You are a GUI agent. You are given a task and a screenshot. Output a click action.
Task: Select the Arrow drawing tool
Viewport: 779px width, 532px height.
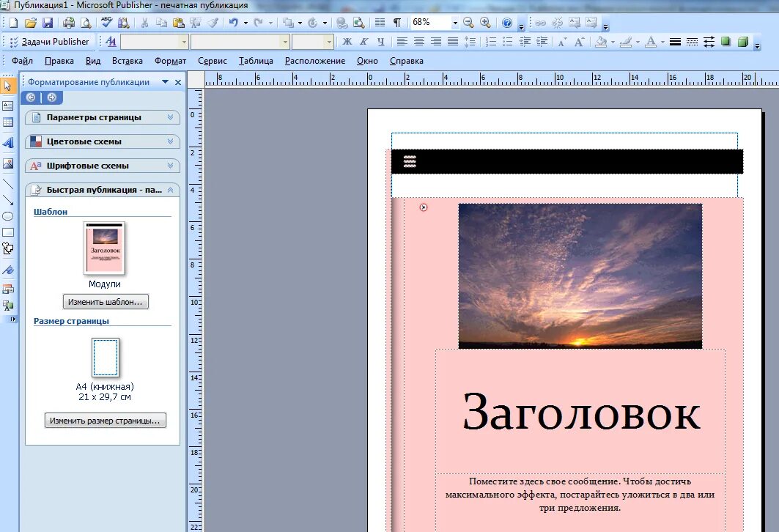8,200
